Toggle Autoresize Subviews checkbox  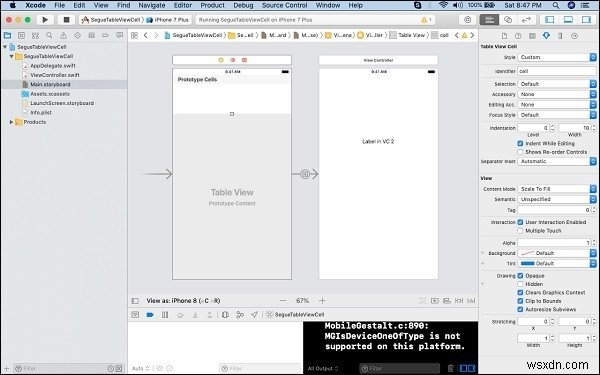pyautogui.click(x=520, y=309)
